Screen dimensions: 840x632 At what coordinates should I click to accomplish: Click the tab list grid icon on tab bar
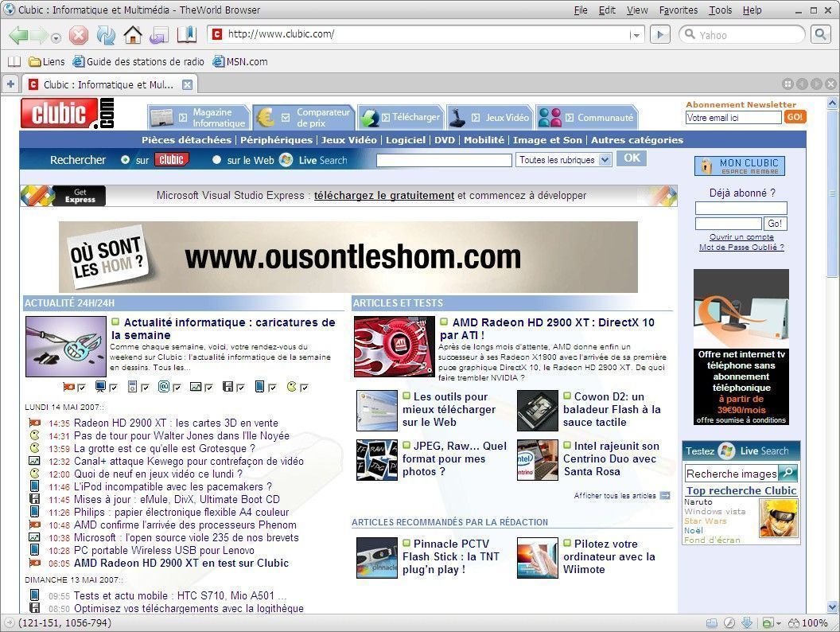[788, 84]
